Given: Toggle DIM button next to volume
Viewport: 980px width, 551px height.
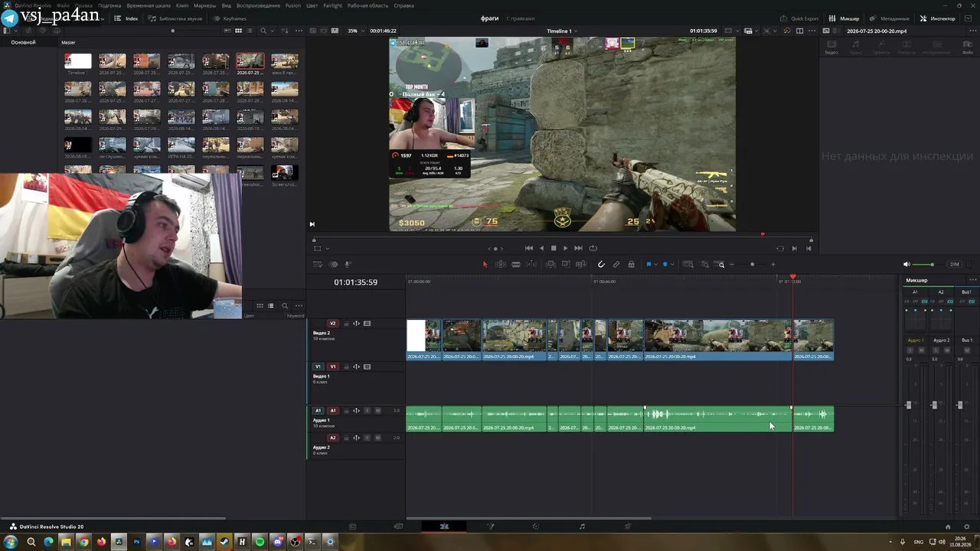Looking at the screenshot, I should 954,264.
